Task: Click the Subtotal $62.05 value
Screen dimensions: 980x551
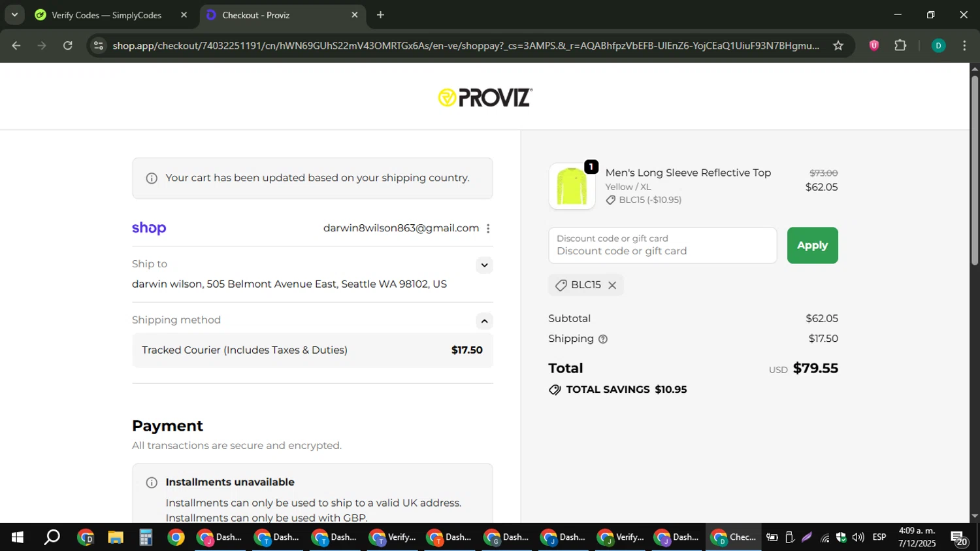Action: pyautogui.click(x=821, y=318)
